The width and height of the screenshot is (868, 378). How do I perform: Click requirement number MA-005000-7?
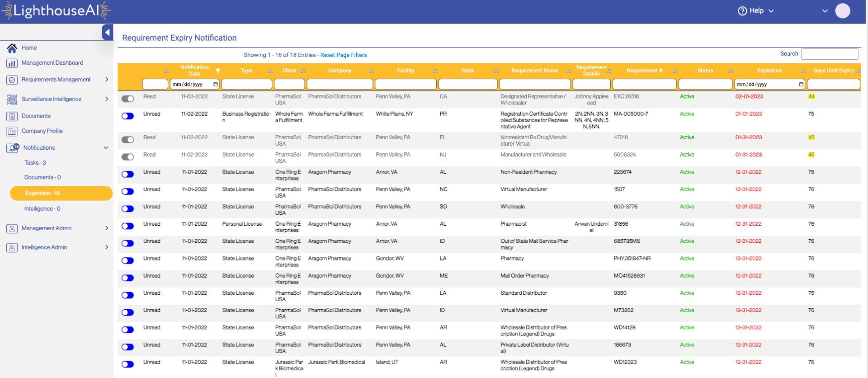631,114
